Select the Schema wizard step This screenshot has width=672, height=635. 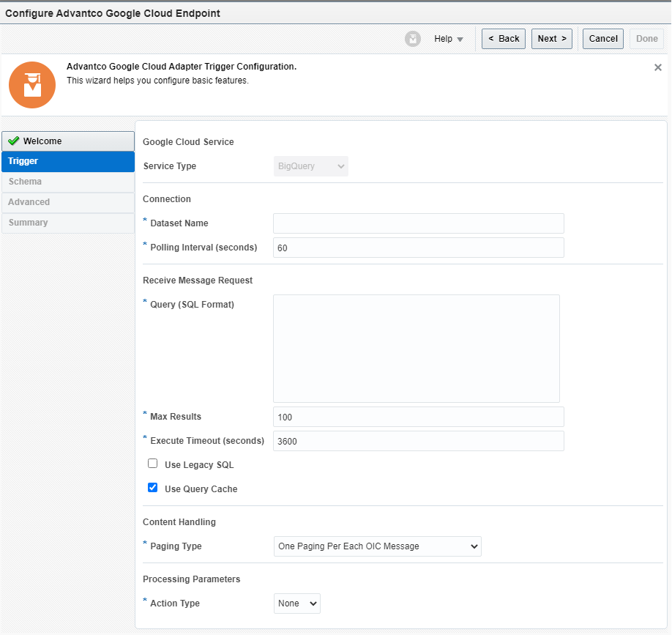click(x=68, y=182)
